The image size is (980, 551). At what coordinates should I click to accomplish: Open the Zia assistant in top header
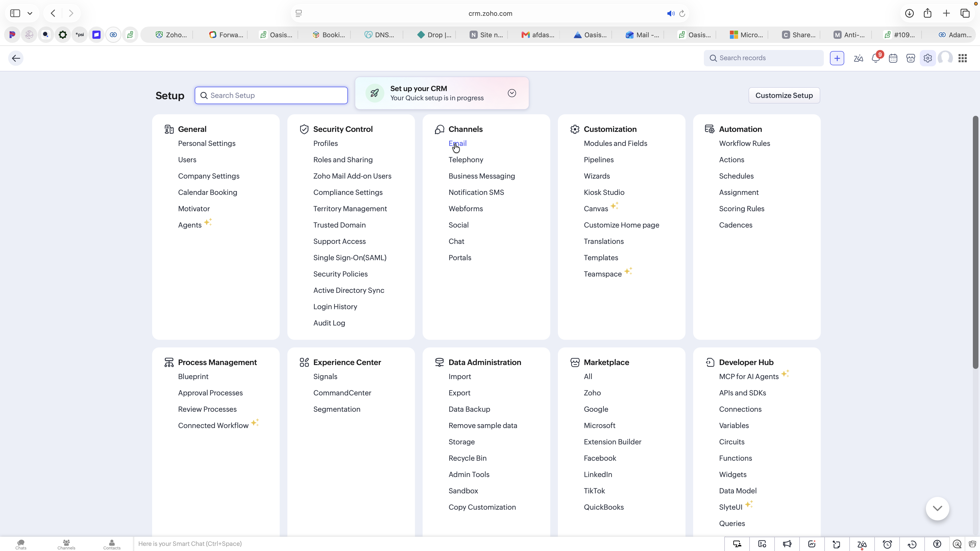tap(858, 58)
